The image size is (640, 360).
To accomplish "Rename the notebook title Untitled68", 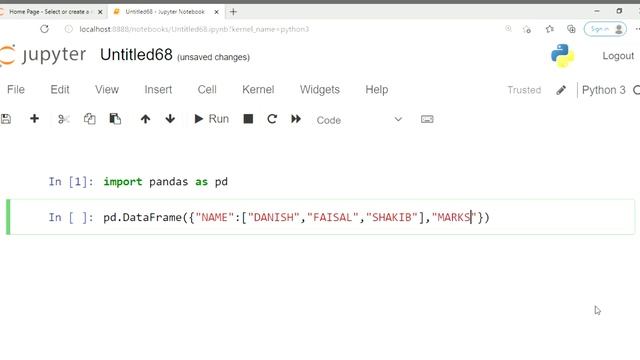I will pos(136,55).
